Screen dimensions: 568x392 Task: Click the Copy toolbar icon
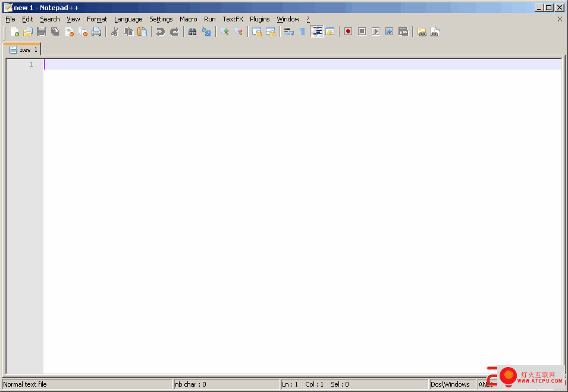(128, 32)
